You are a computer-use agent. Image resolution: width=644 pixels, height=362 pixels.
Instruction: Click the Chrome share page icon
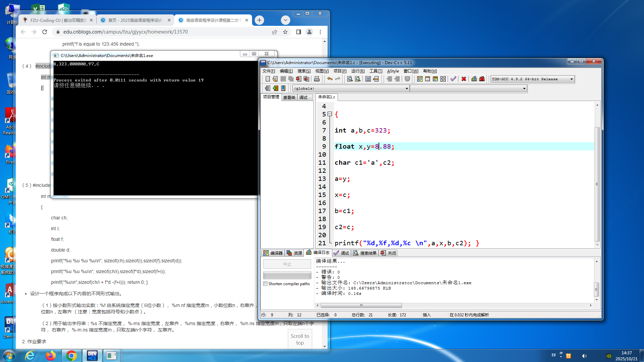click(275, 32)
